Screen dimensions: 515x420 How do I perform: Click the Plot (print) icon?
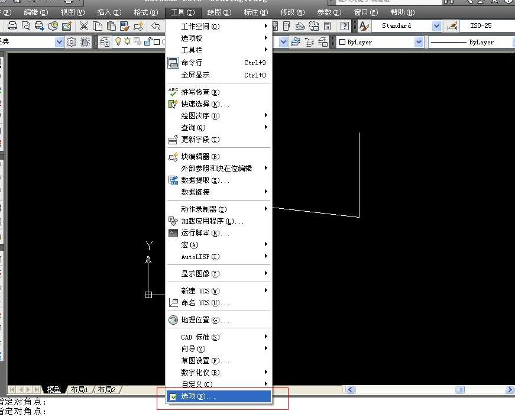point(12,25)
